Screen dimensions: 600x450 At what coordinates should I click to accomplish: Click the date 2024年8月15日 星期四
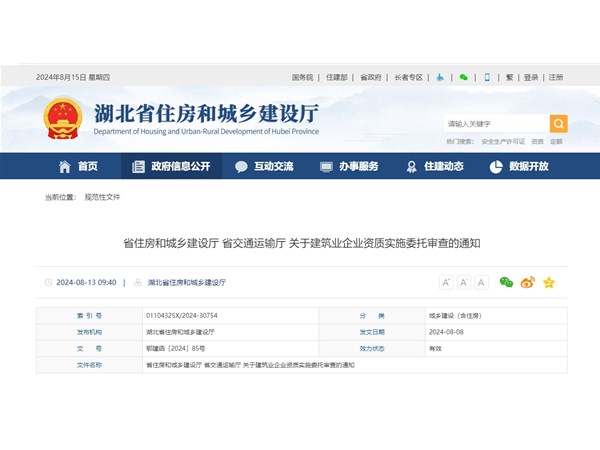pyautogui.click(x=73, y=77)
